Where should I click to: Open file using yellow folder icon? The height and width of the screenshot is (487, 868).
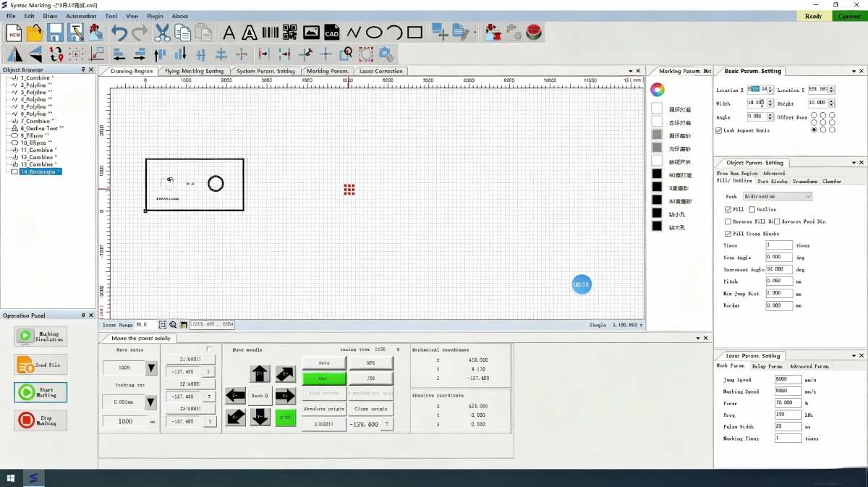pos(34,33)
